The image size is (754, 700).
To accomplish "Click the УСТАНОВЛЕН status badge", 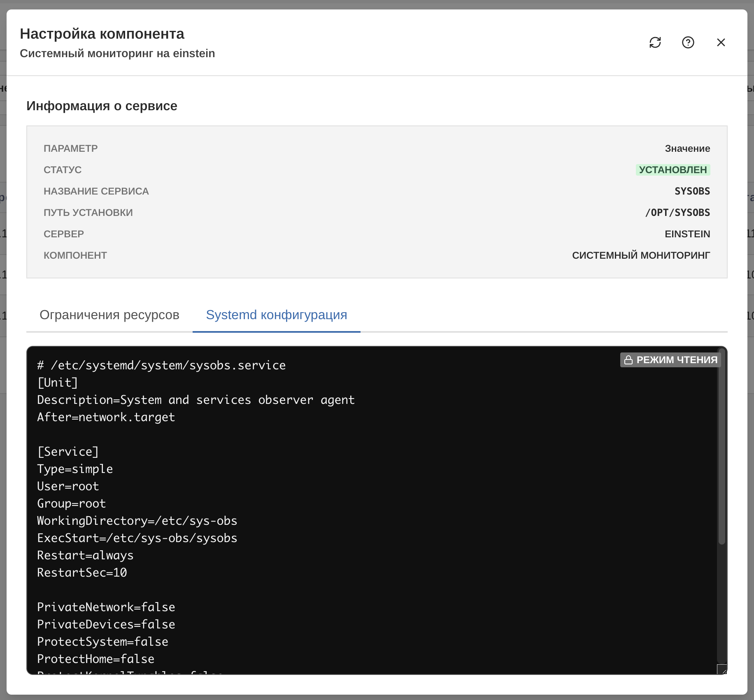I will click(x=673, y=169).
